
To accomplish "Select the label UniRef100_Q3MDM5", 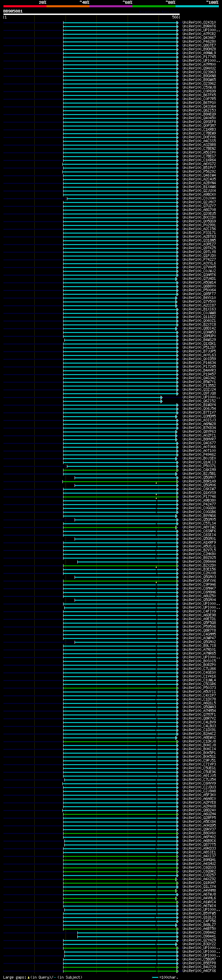I will pos(199,416).
